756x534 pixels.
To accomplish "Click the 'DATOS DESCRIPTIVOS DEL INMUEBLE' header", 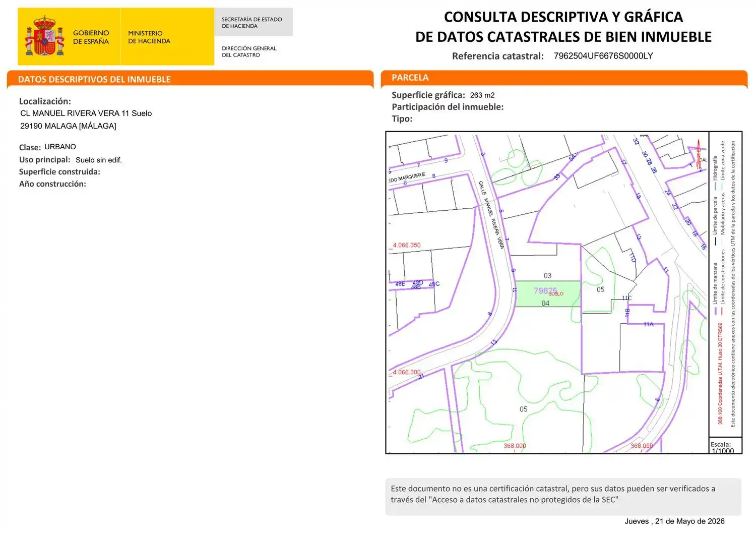I will [94, 79].
